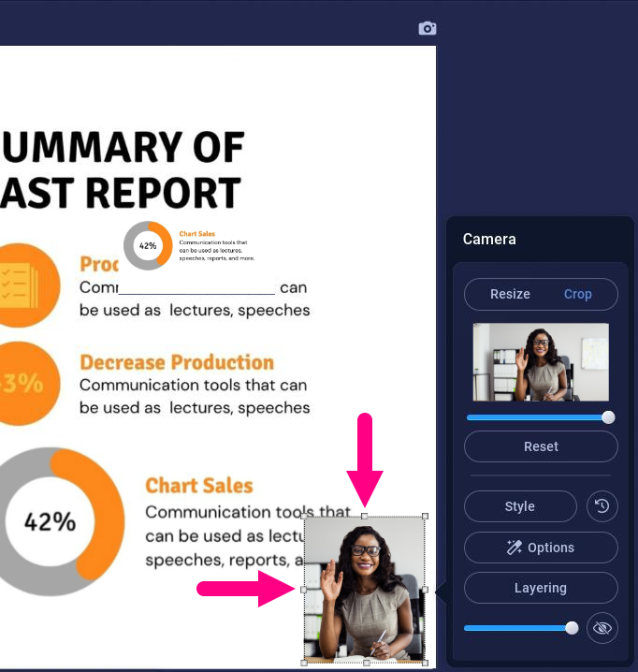Click the style history reset icon
The image size is (638, 672).
pos(602,506)
